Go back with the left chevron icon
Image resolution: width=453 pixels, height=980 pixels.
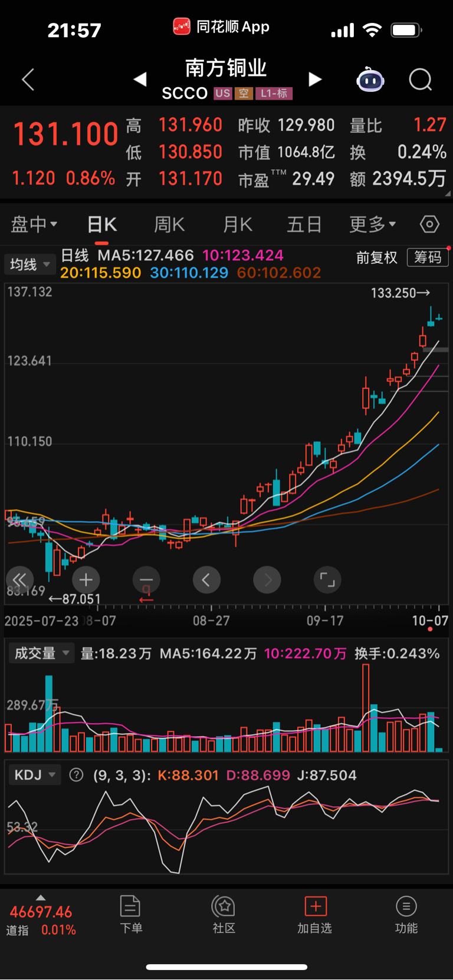tap(28, 80)
